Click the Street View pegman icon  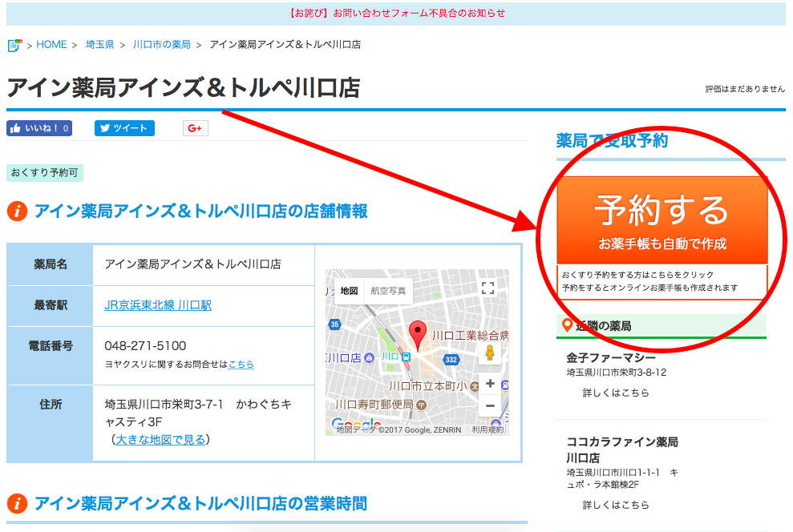click(490, 353)
